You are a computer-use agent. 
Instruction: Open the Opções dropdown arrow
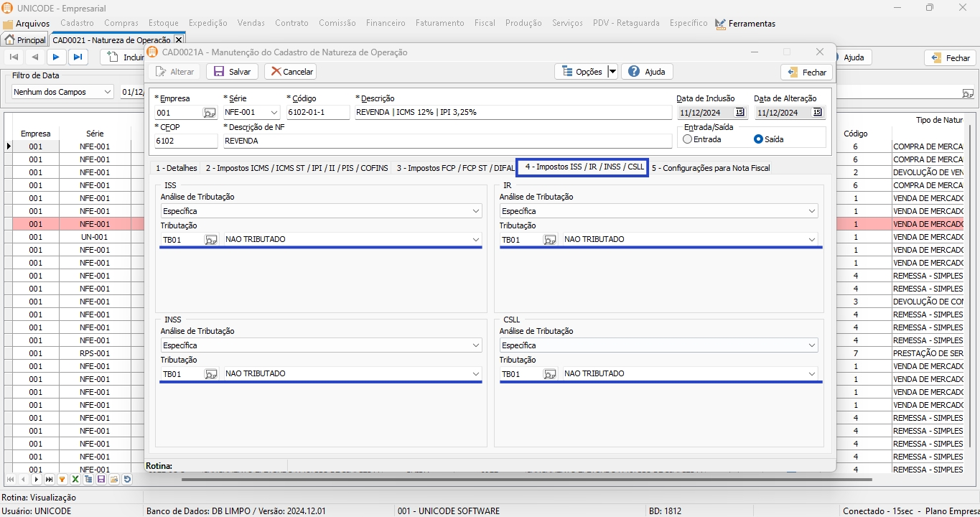tap(612, 72)
